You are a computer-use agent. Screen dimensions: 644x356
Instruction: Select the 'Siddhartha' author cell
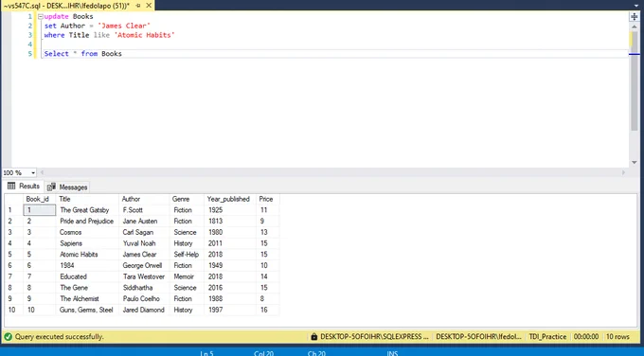[x=144, y=288]
